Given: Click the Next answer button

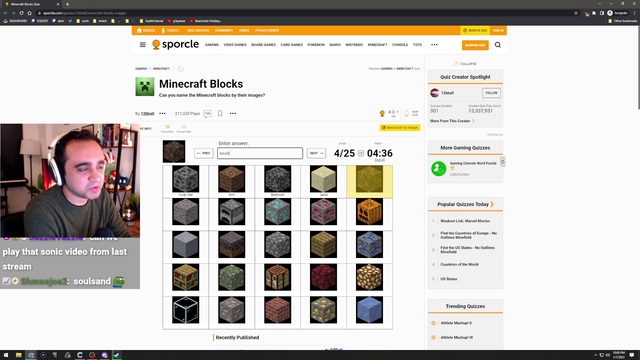Looking at the screenshot, I should [316, 153].
